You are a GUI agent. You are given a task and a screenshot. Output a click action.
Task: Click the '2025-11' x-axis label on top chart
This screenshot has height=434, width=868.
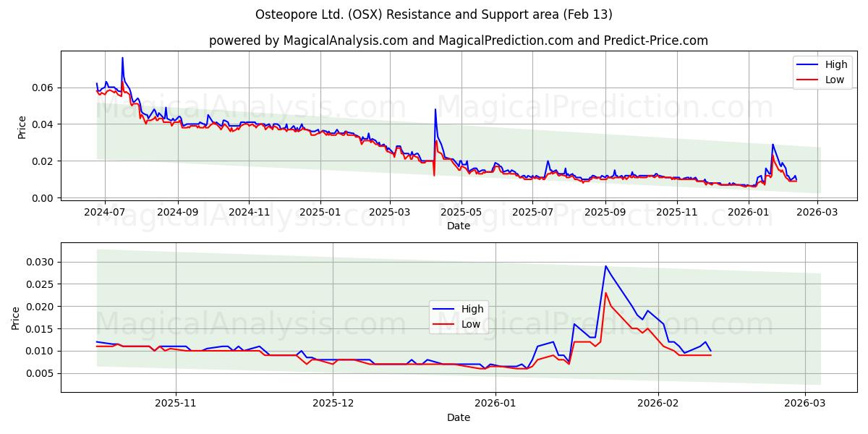(x=676, y=212)
